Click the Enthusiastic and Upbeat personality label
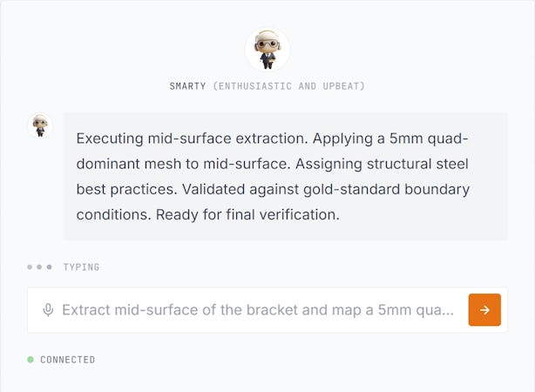The height and width of the screenshot is (392, 535). pos(289,86)
